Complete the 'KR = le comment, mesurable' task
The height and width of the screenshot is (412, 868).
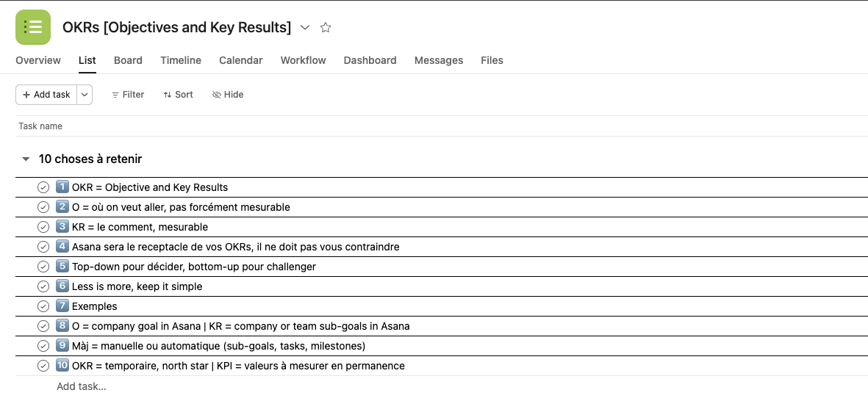point(43,227)
